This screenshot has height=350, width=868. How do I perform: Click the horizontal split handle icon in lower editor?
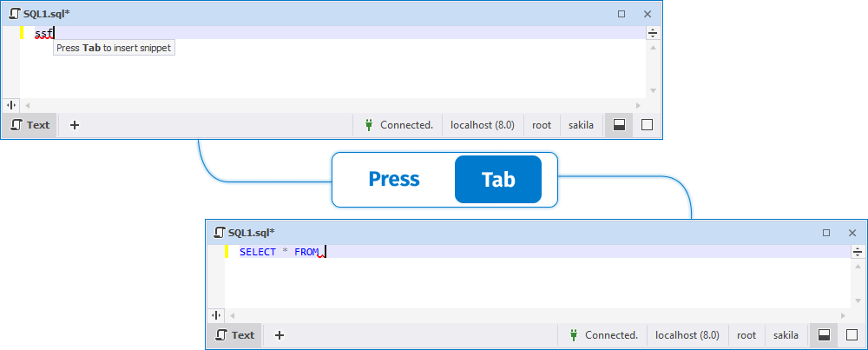pyautogui.click(x=858, y=252)
